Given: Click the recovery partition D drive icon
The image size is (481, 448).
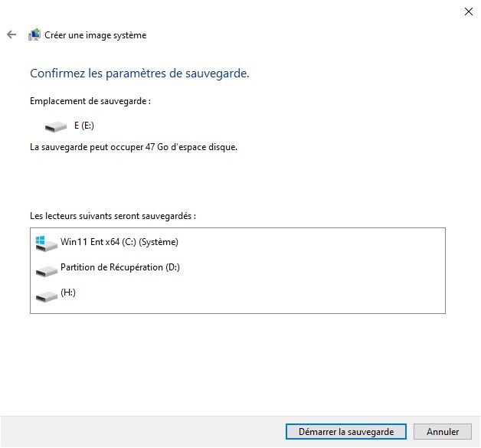Looking at the screenshot, I should (46, 270).
